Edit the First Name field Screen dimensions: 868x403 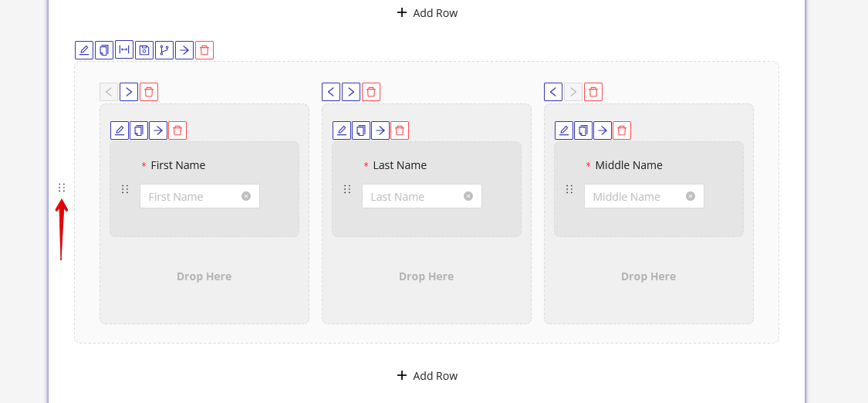click(x=120, y=130)
